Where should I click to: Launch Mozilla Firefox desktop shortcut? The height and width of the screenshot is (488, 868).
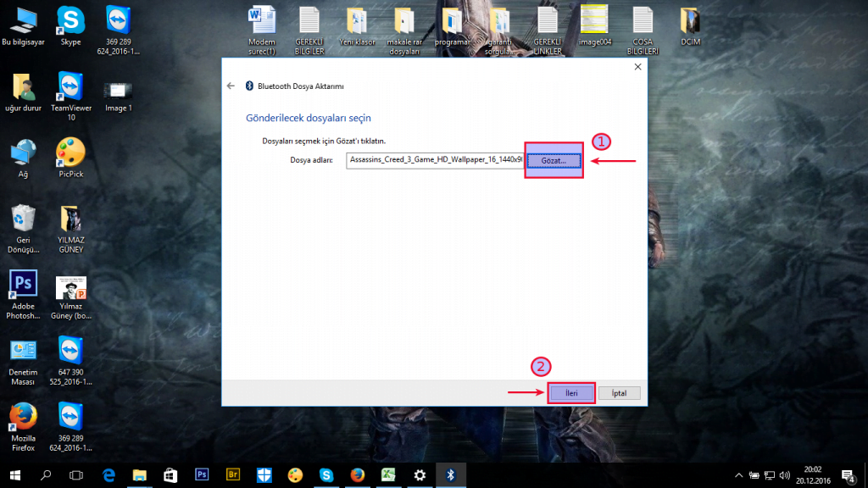pos(23,419)
